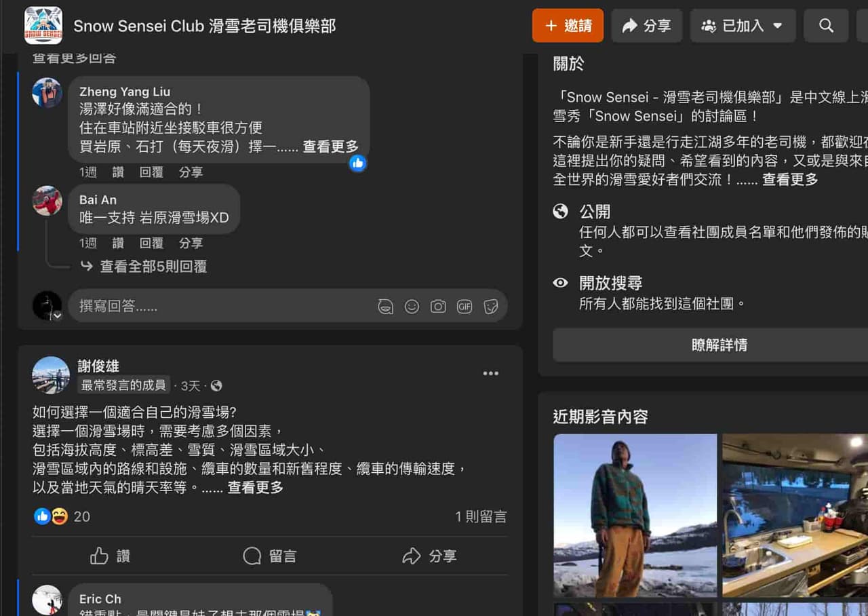
Task: View like reaction on Zheng Yang Liu's comment
Action: [358, 163]
